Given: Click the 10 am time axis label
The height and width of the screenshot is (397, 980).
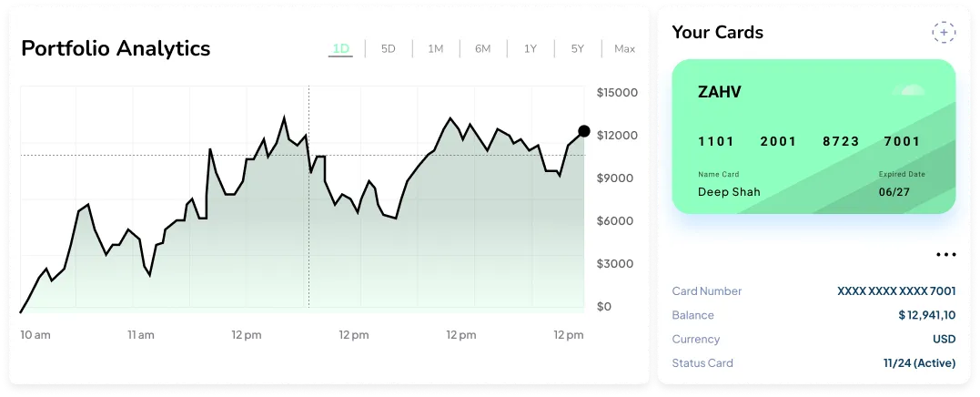Looking at the screenshot, I should tap(35, 335).
